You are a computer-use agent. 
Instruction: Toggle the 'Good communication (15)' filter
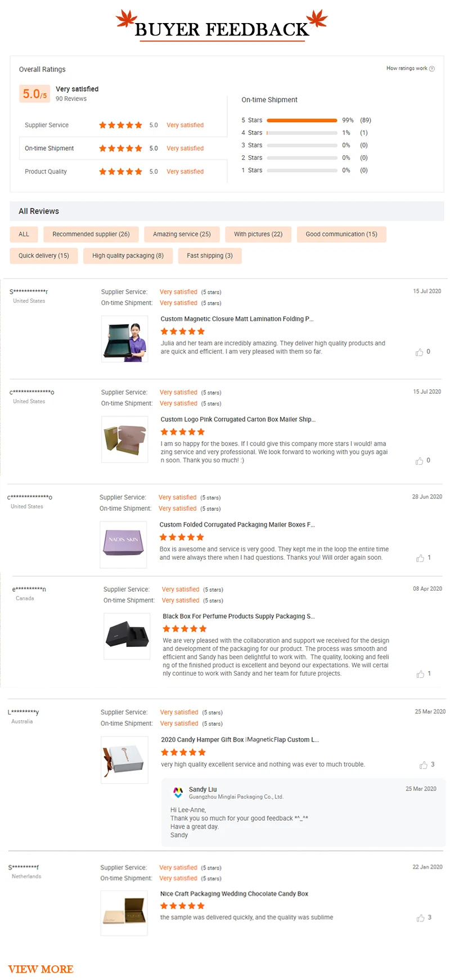[x=341, y=234]
